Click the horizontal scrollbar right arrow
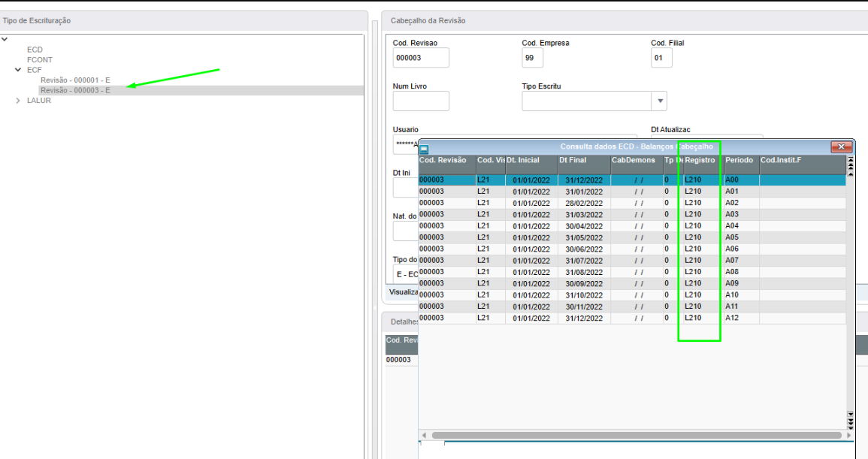 pos(849,435)
